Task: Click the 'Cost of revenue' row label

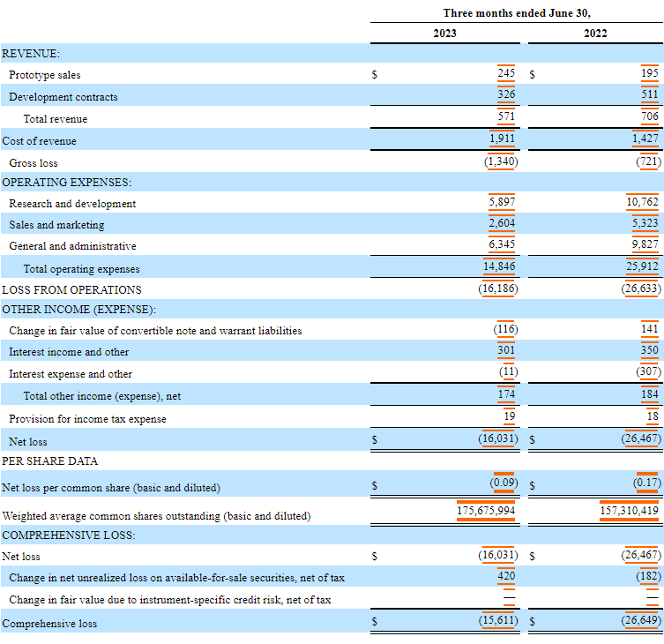Action: tap(39, 141)
